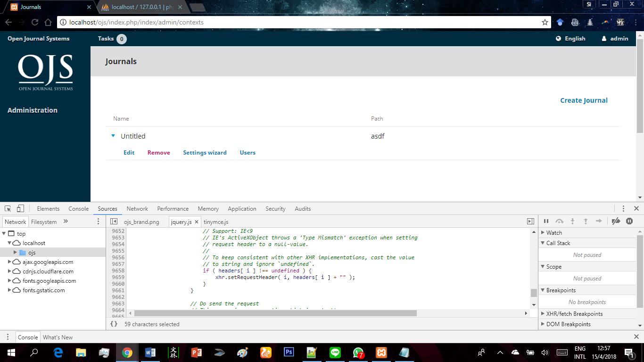
Task: Expand fonts.googleapis.com domain
Action: pyautogui.click(x=9, y=280)
